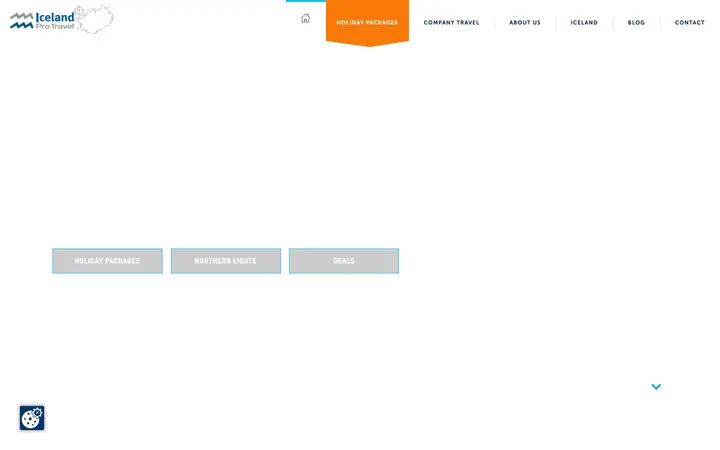
Task: Open the Contact menu item
Action: tap(690, 22)
